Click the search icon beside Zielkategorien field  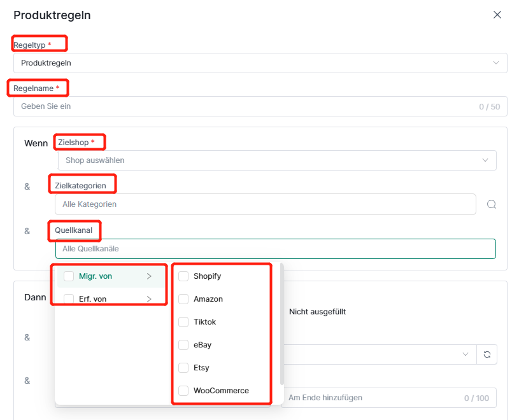pos(492,204)
